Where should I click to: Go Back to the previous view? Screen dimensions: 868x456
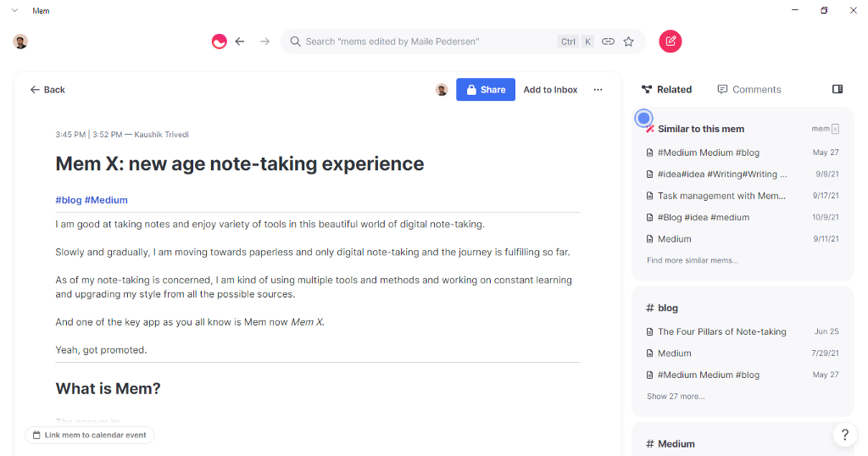[47, 90]
